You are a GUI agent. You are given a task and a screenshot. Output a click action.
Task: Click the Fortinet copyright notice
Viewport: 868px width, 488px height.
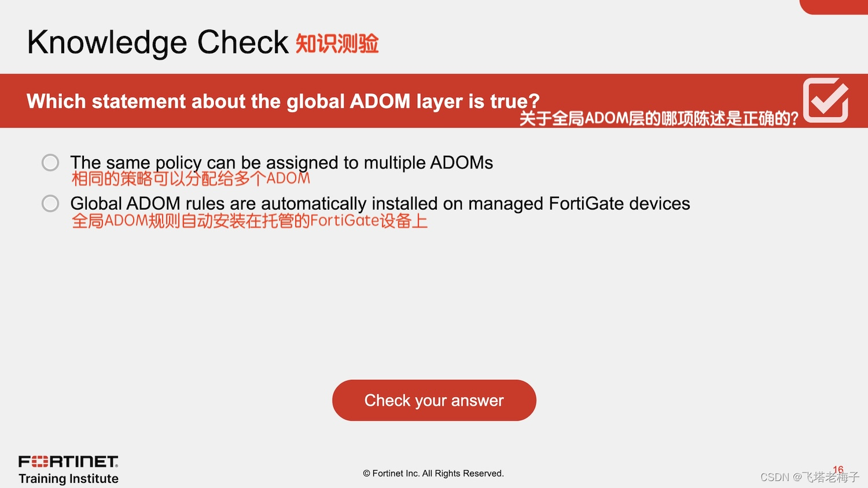point(433,474)
